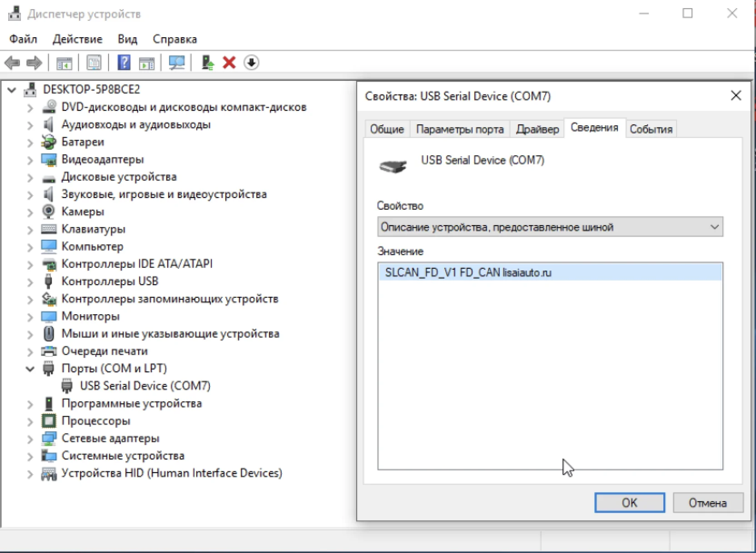Click the scan for hardware changes icon
The image size is (756, 553).
pyautogui.click(x=177, y=63)
